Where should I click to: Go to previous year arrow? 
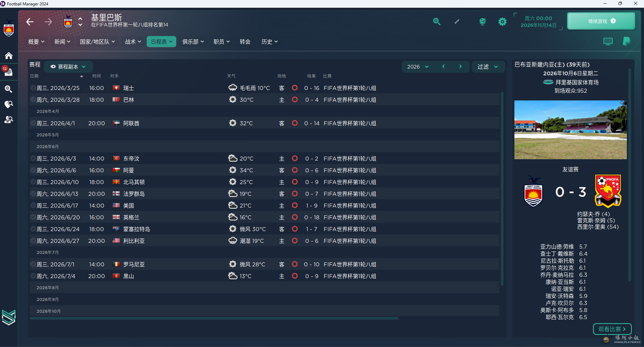click(444, 67)
